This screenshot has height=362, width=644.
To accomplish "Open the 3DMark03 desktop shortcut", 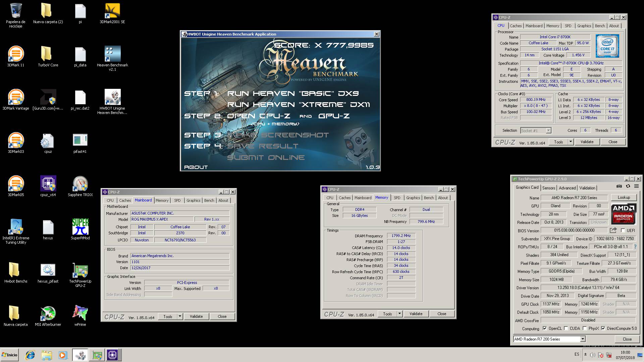I will coord(16,143).
